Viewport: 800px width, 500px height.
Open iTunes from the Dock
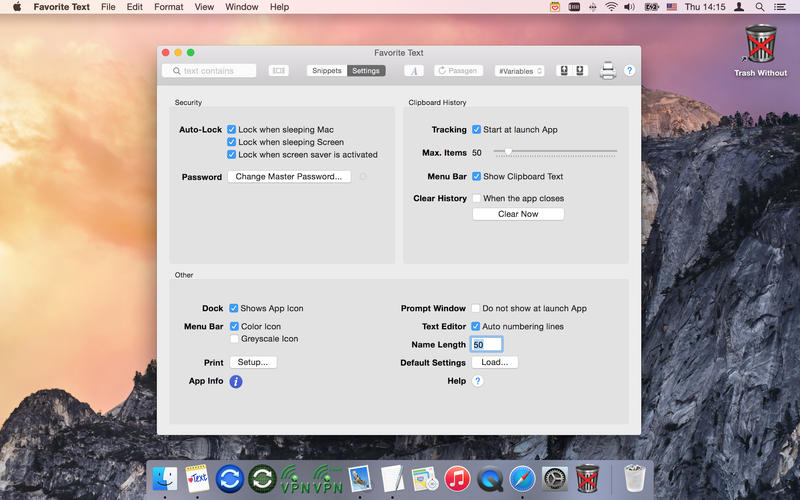click(457, 478)
